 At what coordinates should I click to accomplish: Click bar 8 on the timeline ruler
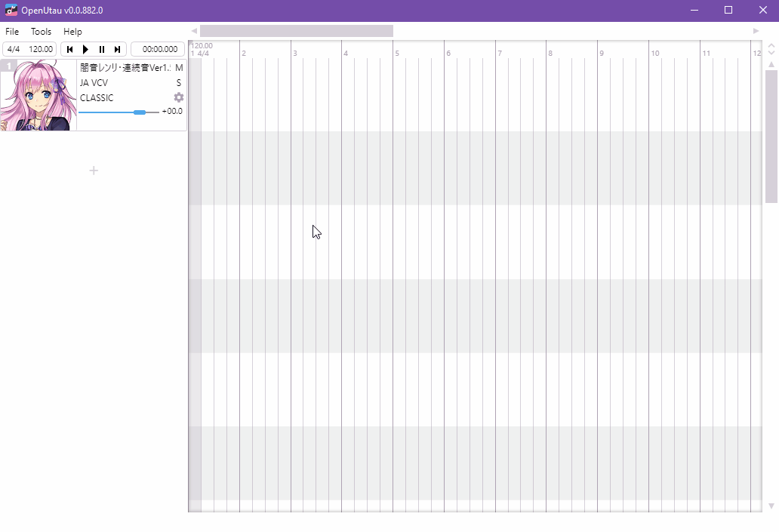click(x=550, y=53)
